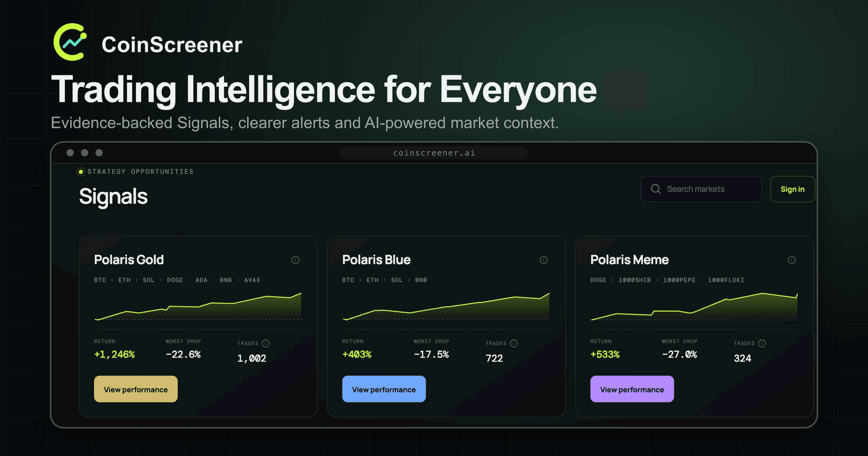Screen dimensions: 868x456
Task: Open info icon on Polaris Gold card
Action: click(295, 260)
